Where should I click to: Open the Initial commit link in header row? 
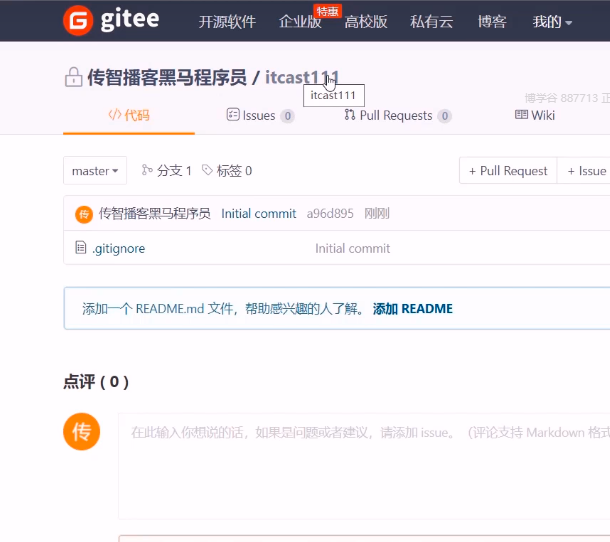[259, 214]
